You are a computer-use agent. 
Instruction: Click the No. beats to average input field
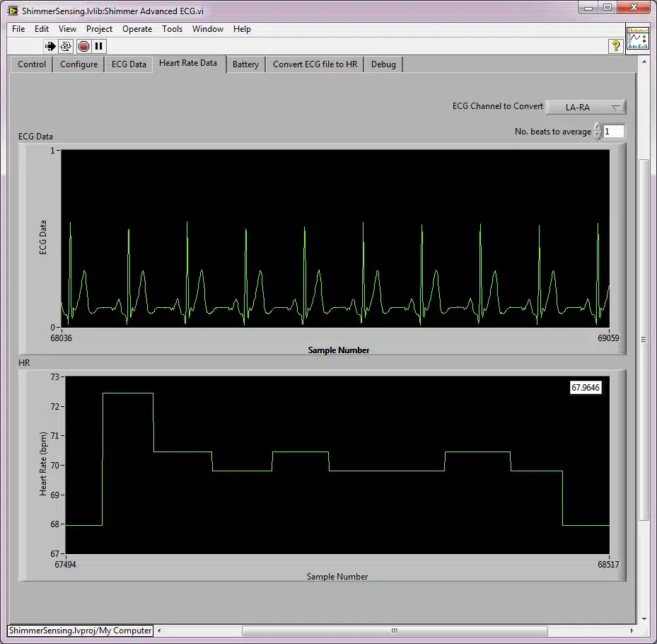coord(613,131)
